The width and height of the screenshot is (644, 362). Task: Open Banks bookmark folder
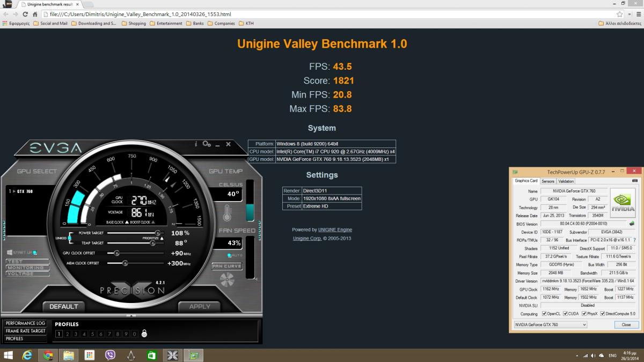tap(195, 24)
